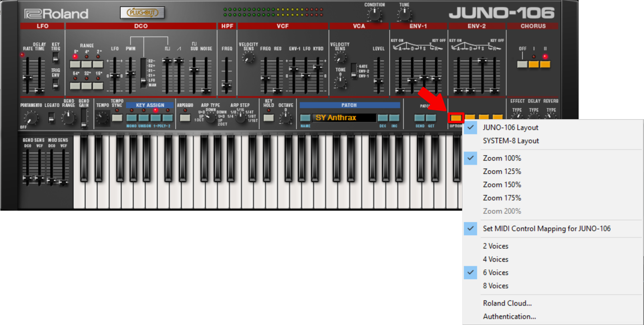Click the Bend Range knob

tap(69, 118)
